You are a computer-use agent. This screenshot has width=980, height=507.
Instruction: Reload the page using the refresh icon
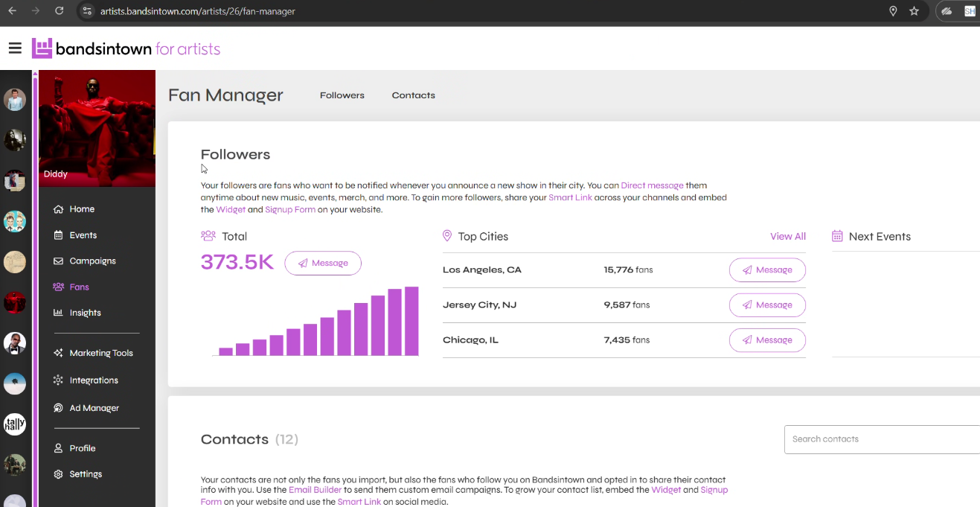point(59,11)
